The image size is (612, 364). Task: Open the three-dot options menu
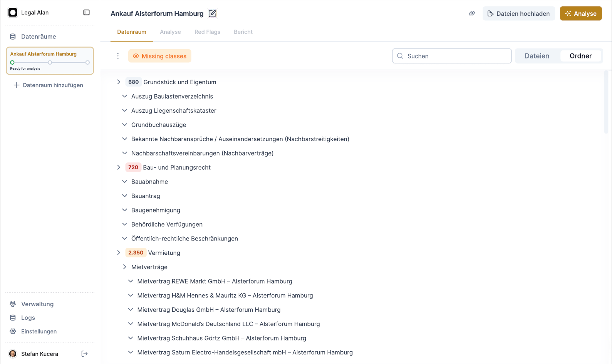tap(118, 56)
